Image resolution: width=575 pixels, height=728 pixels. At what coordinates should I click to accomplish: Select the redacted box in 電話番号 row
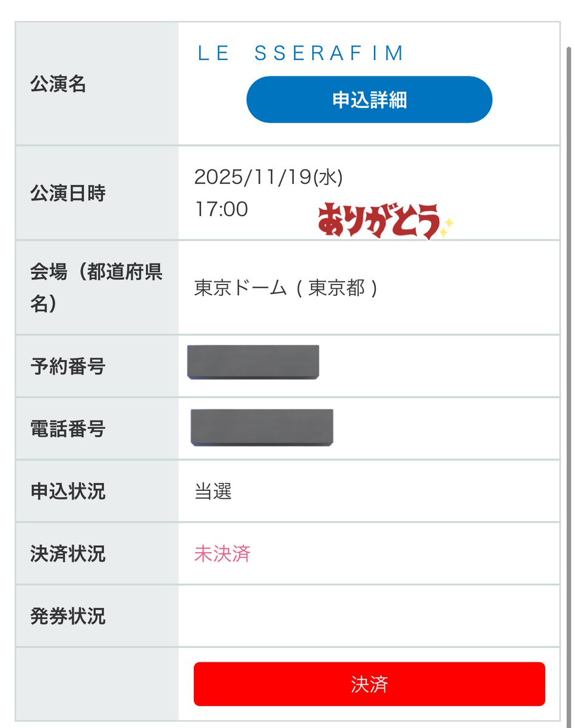coord(262,428)
